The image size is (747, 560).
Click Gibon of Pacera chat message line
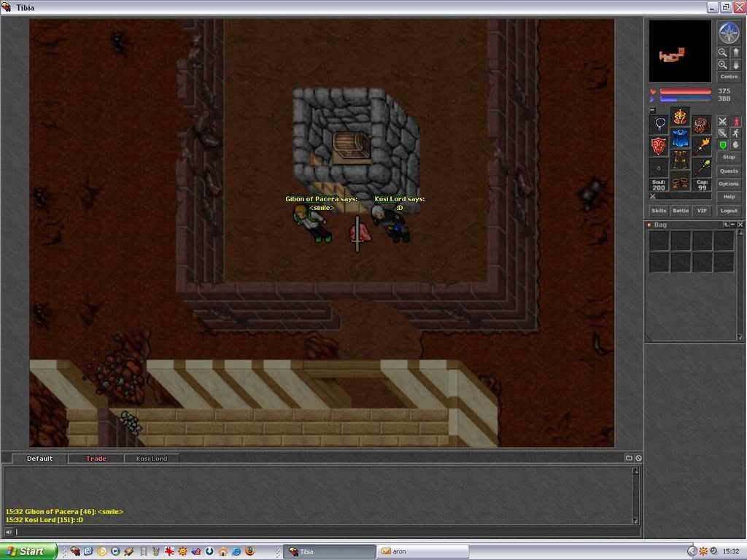click(x=64, y=511)
